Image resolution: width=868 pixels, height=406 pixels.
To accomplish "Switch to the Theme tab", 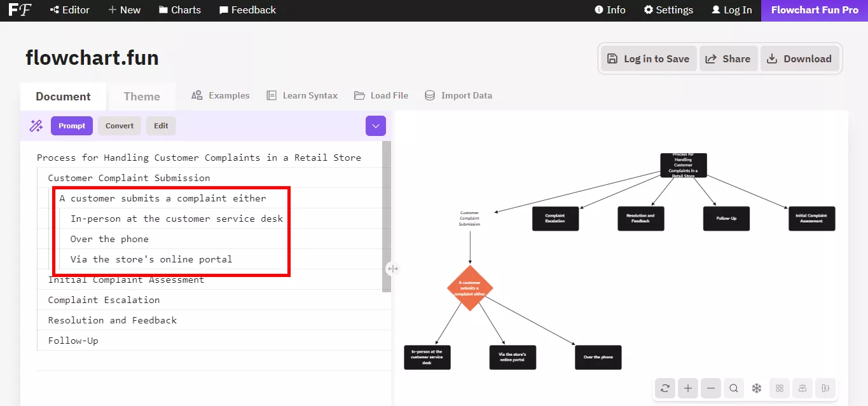I will [141, 96].
